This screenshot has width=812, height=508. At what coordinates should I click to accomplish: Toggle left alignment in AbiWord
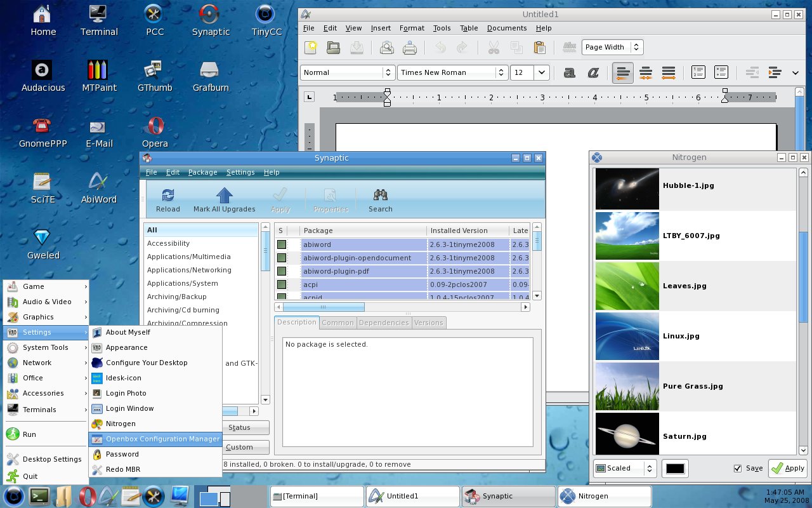coord(623,72)
